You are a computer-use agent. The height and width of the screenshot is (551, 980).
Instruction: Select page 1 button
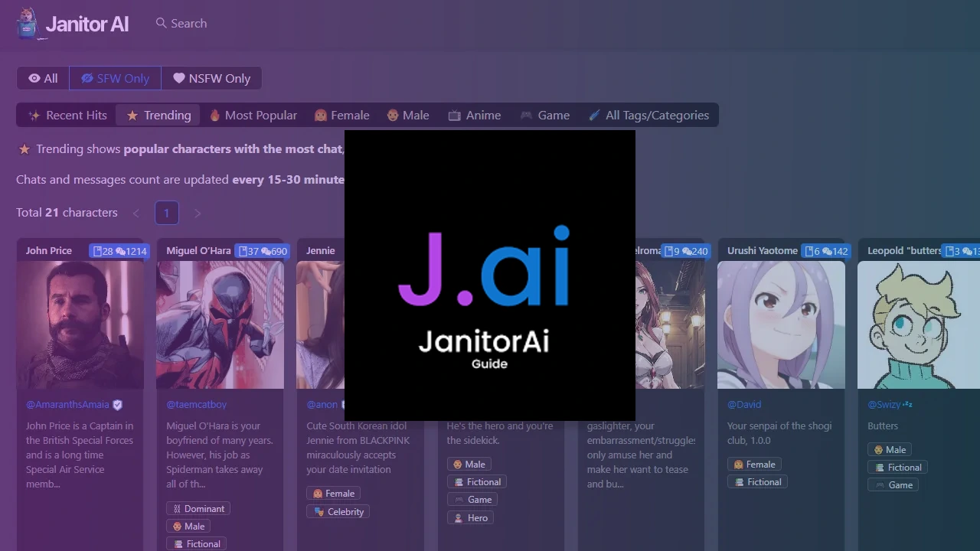[x=167, y=213]
